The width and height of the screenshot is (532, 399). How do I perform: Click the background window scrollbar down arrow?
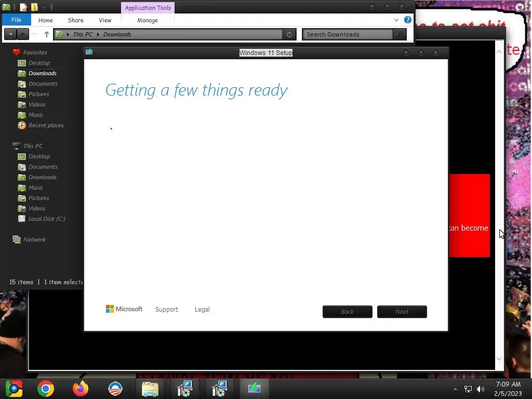tap(499, 358)
